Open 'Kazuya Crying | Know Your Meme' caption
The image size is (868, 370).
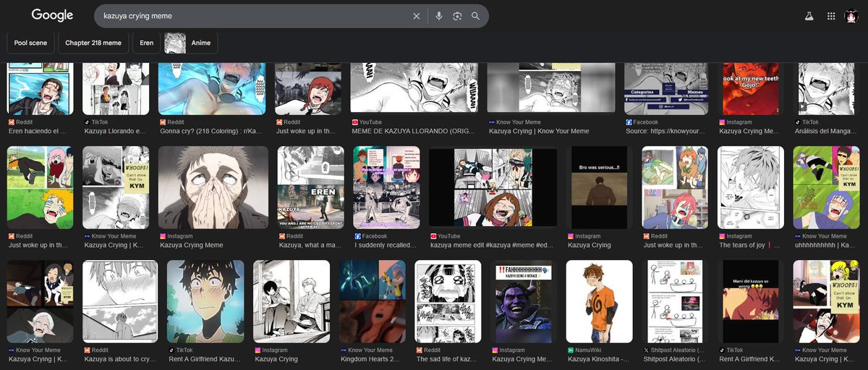point(539,132)
